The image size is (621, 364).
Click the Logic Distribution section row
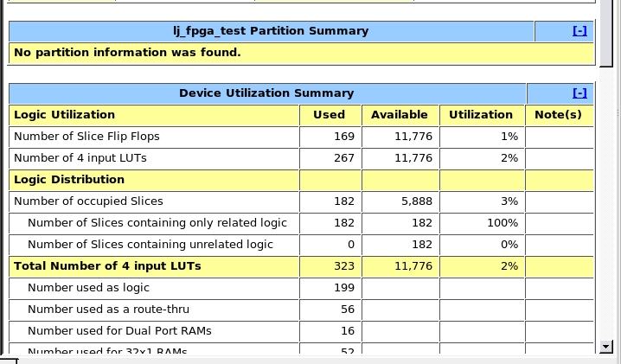click(x=69, y=180)
